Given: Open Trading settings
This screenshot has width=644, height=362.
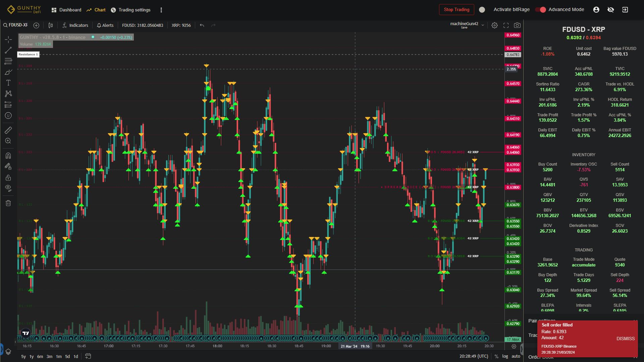Looking at the screenshot, I should [130, 10].
